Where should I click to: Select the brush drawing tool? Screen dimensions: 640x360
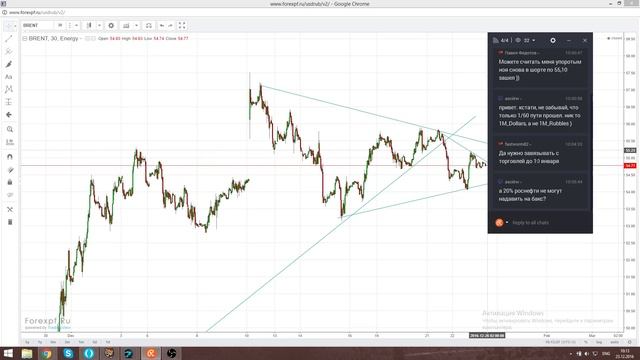coord(9,64)
